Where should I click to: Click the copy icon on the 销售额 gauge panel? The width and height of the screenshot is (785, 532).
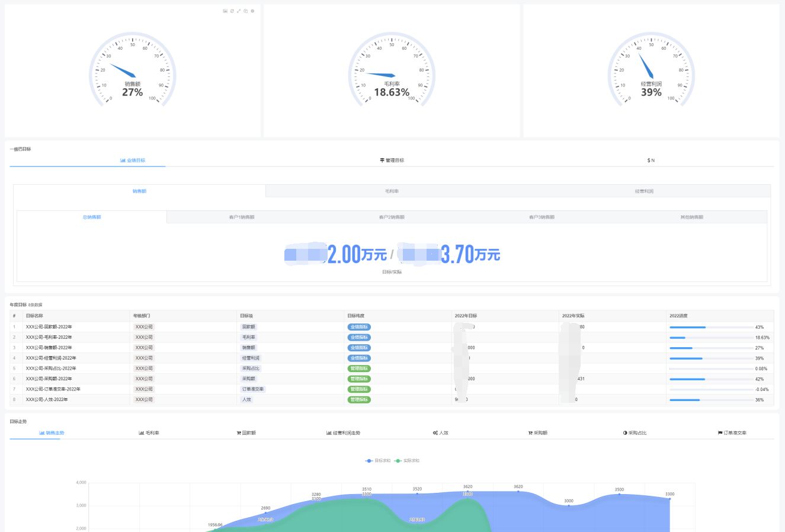click(x=246, y=11)
